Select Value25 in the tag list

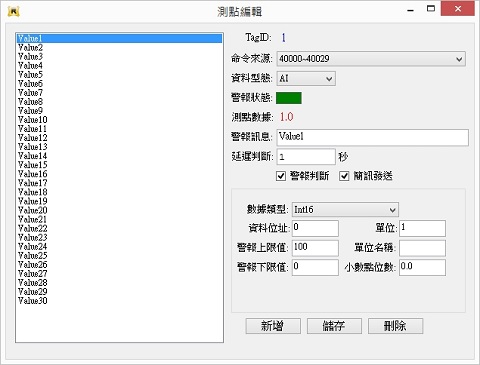[x=119, y=255]
